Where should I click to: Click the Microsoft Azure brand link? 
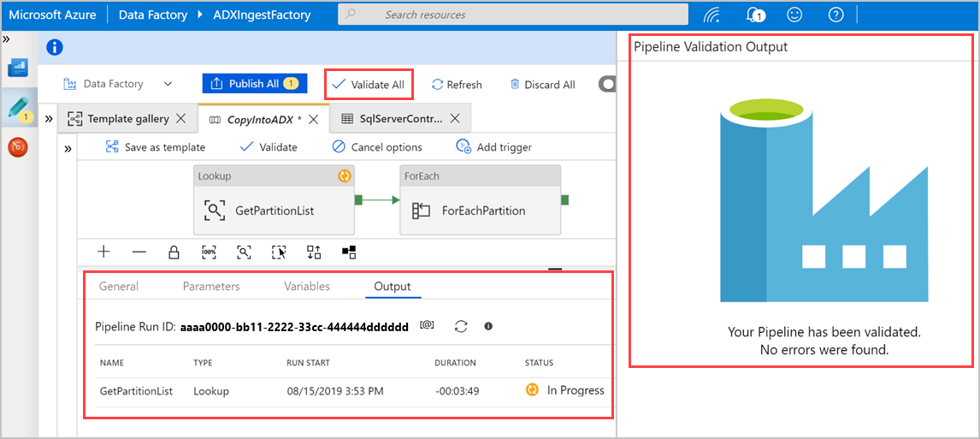[52, 15]
